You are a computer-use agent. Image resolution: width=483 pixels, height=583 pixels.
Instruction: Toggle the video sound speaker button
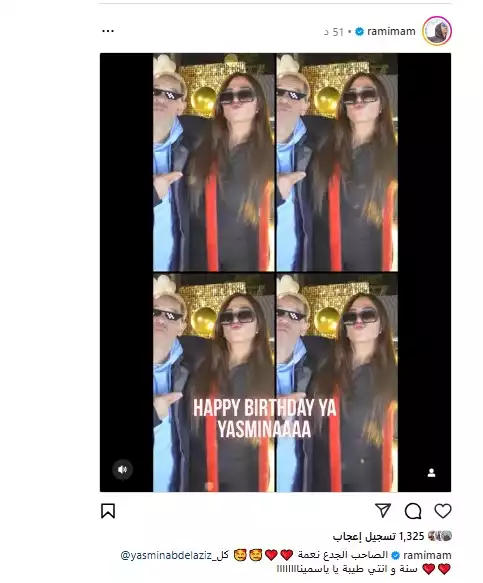tap(122, 470)
